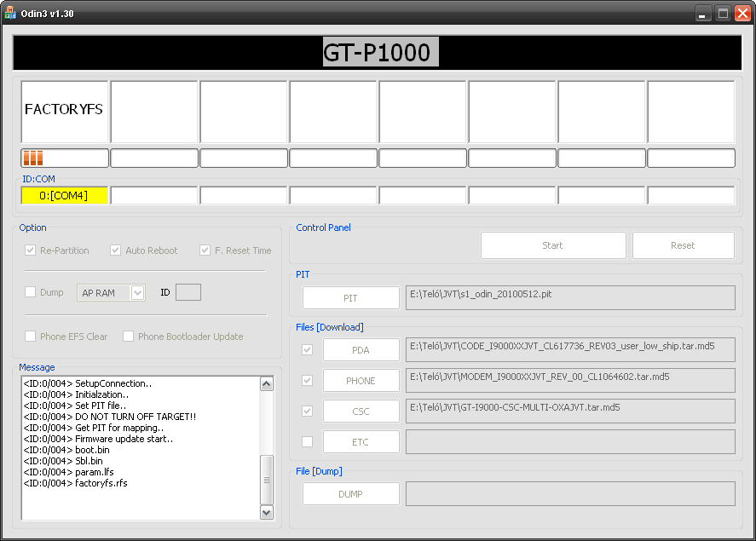Click the Odin3 app icon in title bar
The image size is (756, 541).
(10, 14)
